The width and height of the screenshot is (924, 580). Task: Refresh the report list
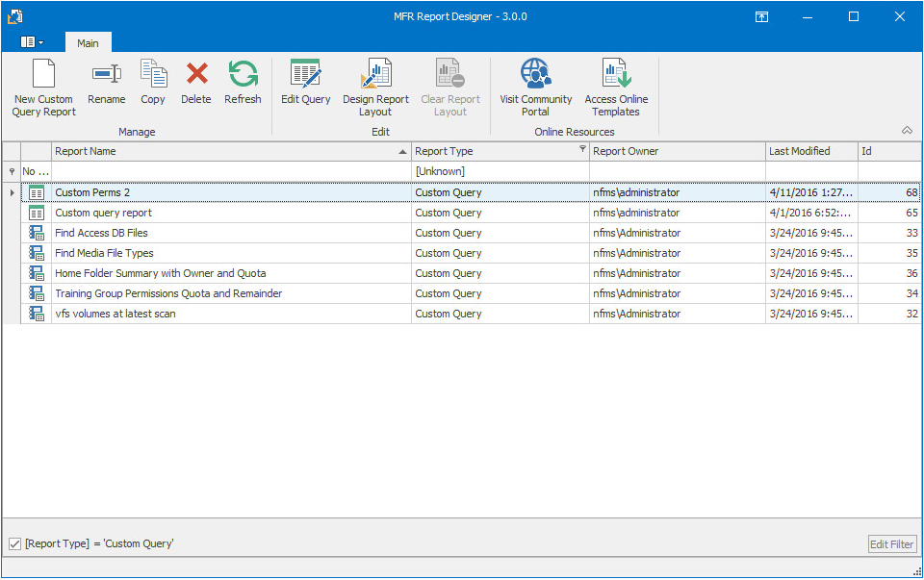(243, 85)
